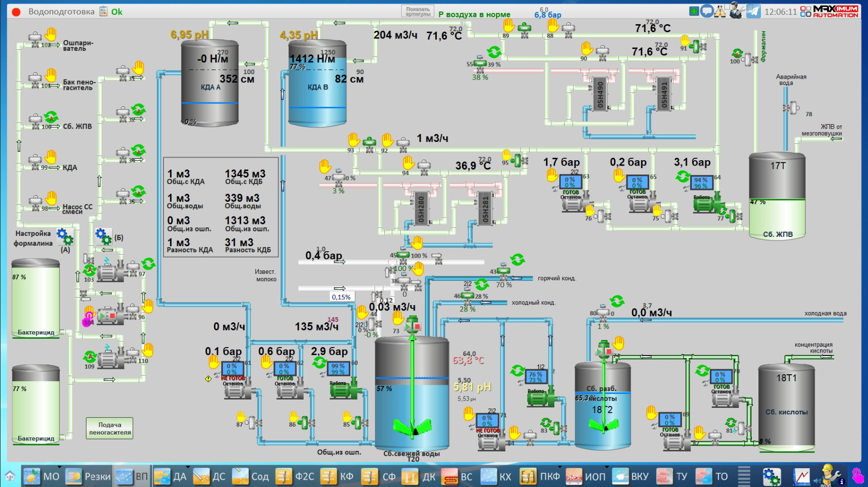The height and width of the screenshot is (487, 868).
Task: Open formalin settings gear (A)
Action: [x=65, y=236]
